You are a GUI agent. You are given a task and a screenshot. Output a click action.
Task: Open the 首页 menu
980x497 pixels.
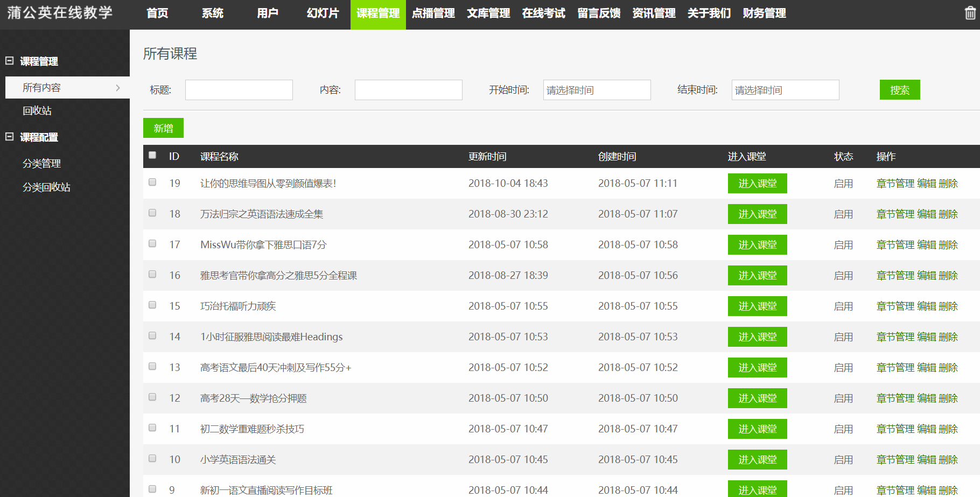[x=157, y=13]
